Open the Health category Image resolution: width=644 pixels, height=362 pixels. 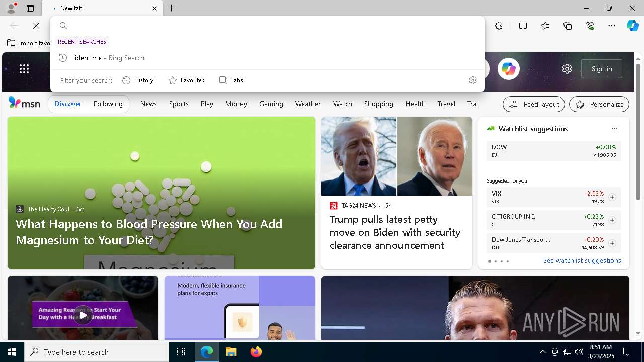point(416,104)
